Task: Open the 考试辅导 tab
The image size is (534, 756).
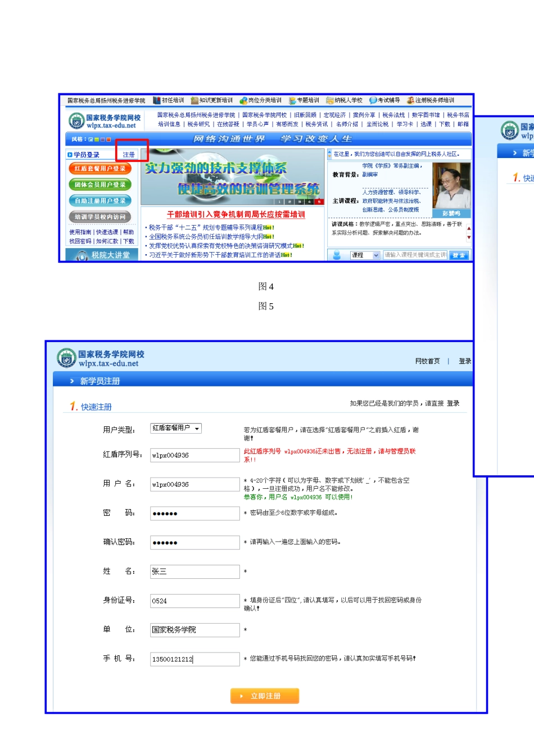Action: 385,100
